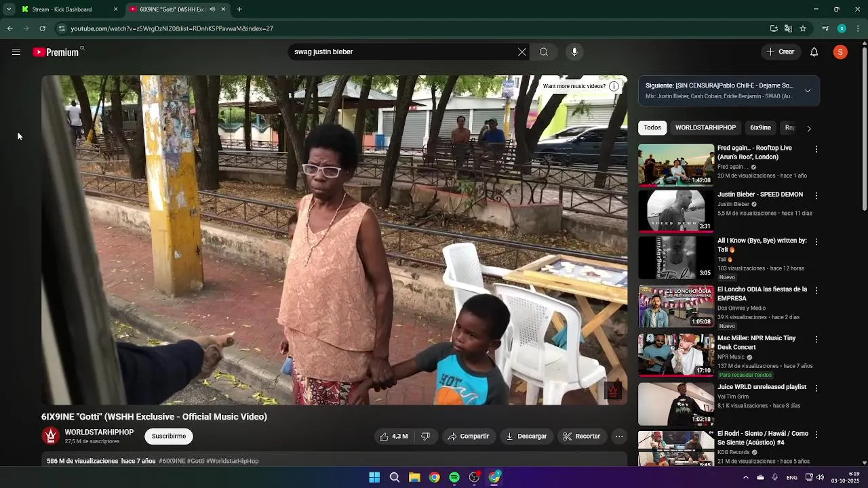Close the 6IX9INE Gotti browser tab
868x488 pixels.
[223, 9]
